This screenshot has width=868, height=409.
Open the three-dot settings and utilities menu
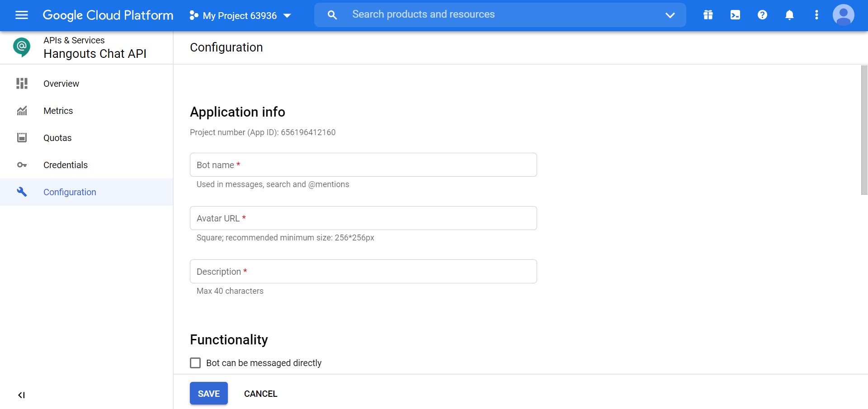pyautogui.click(x=816, y=15)
